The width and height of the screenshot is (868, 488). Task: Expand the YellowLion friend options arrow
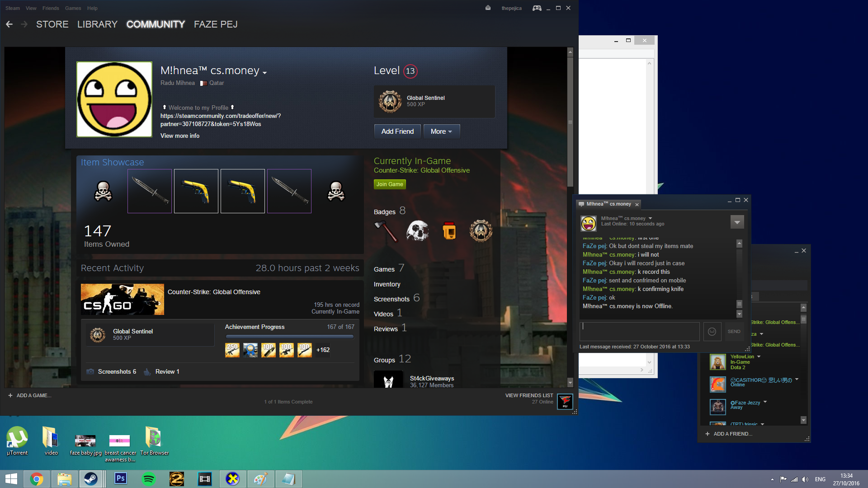point(759,357)
